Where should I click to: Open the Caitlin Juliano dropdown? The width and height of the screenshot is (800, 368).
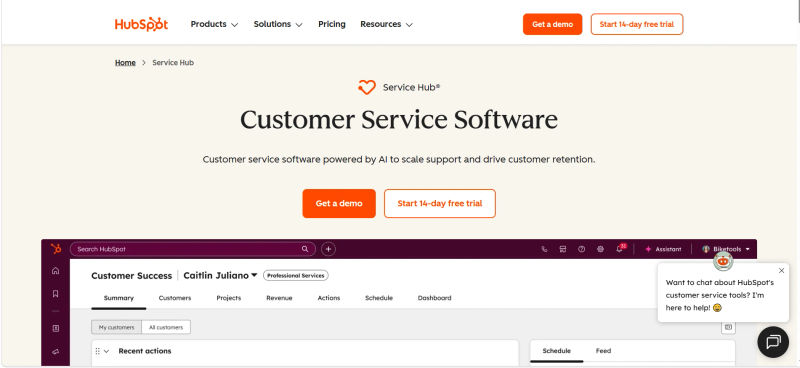coord(220,276)
